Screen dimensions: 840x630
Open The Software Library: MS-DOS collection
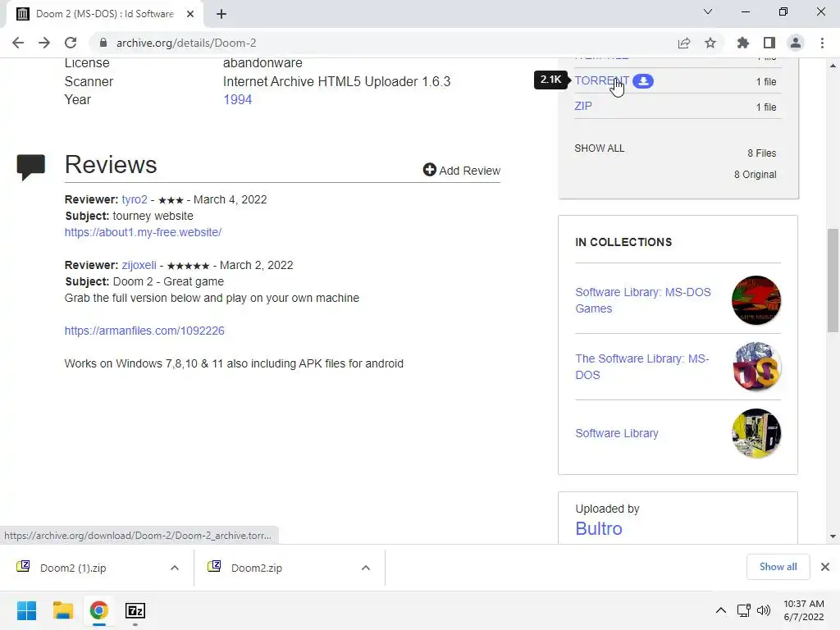click(641, 367)
